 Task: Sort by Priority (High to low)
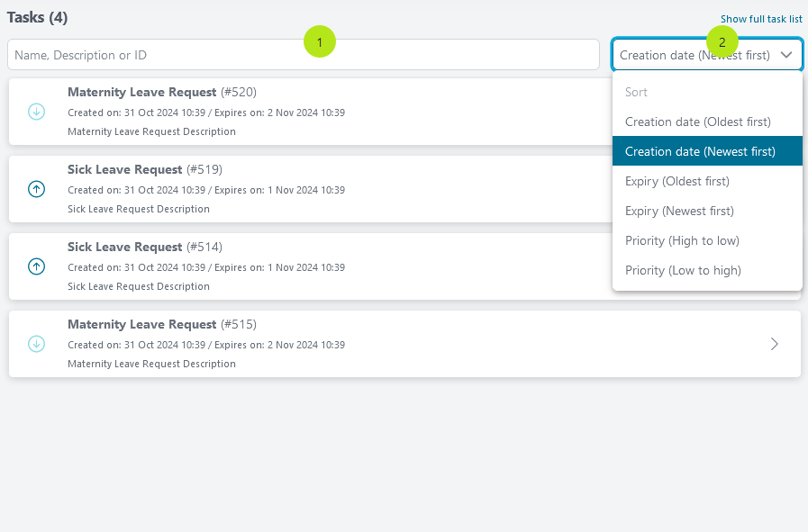click(x=707, y=240)
